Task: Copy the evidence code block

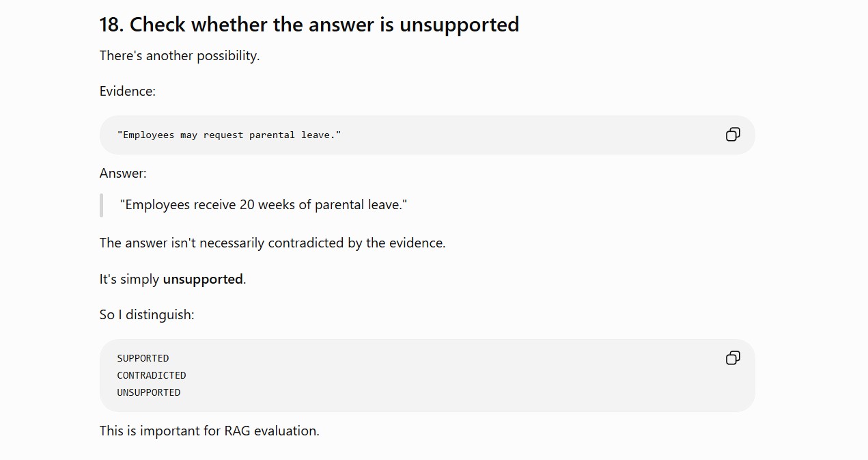Action: click(x=733, y=135)
